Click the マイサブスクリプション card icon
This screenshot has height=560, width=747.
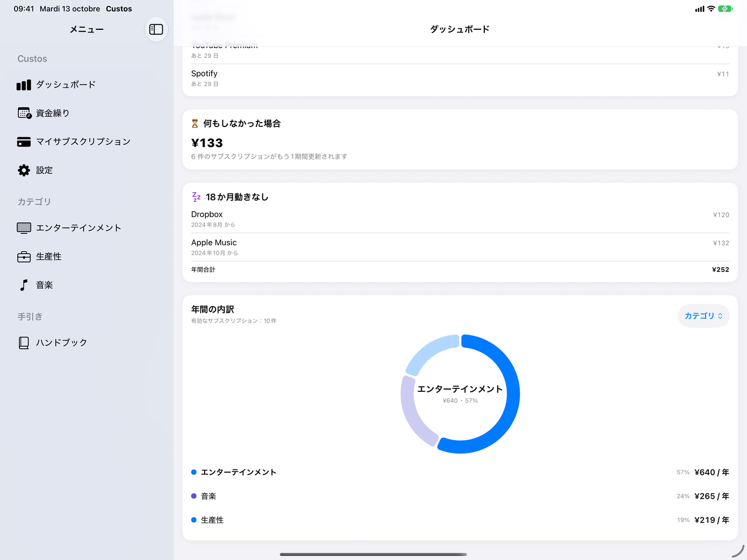click(24, 142)
